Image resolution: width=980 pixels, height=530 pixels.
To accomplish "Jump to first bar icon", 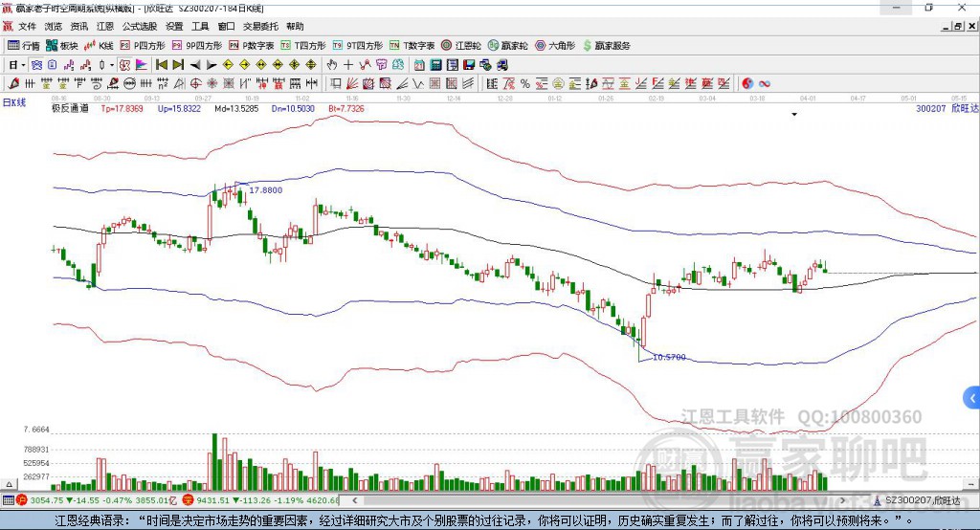I will coord(161,64).
